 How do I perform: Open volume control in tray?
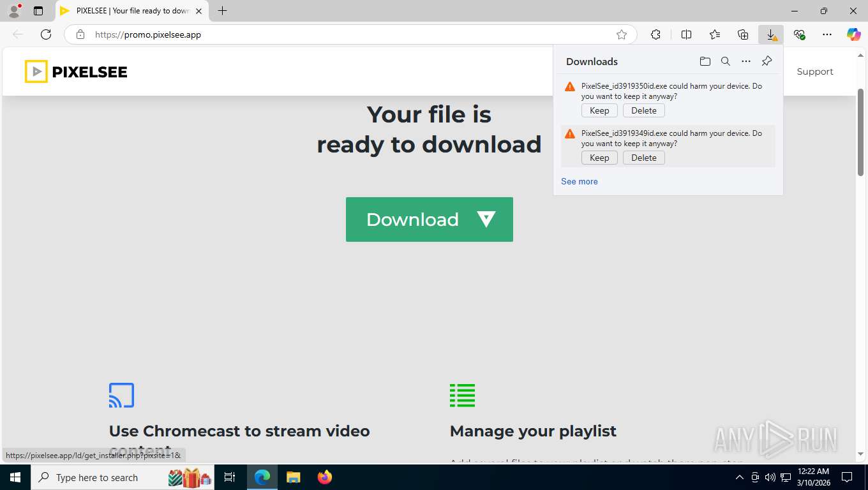tap(770, 477)
